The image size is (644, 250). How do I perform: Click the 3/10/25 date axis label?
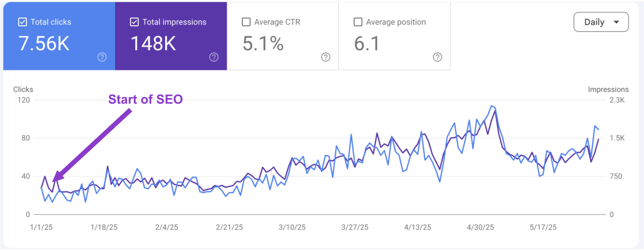pyautogui.click(x=292, y=227)
